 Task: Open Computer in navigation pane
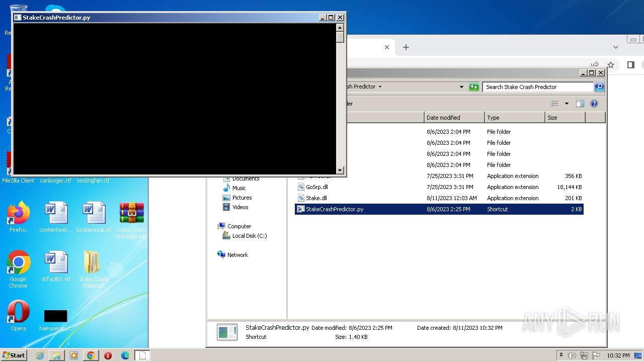click(x=234, y=226)
